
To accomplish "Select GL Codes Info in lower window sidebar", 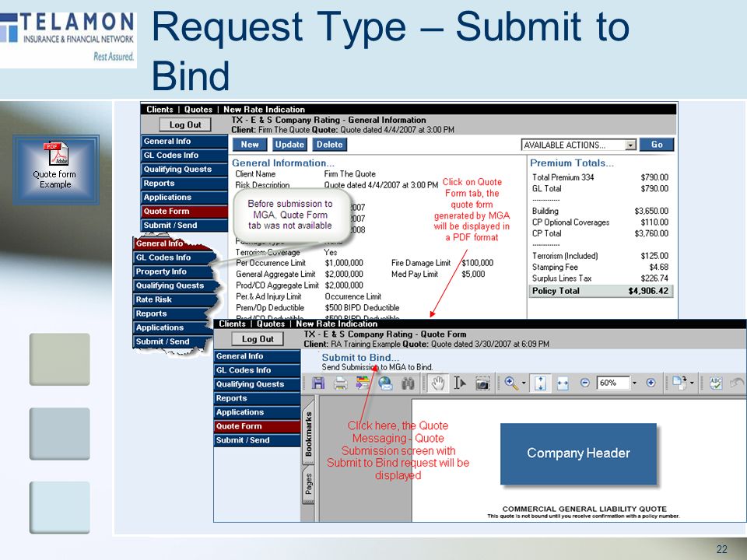I will pos(257,370).
